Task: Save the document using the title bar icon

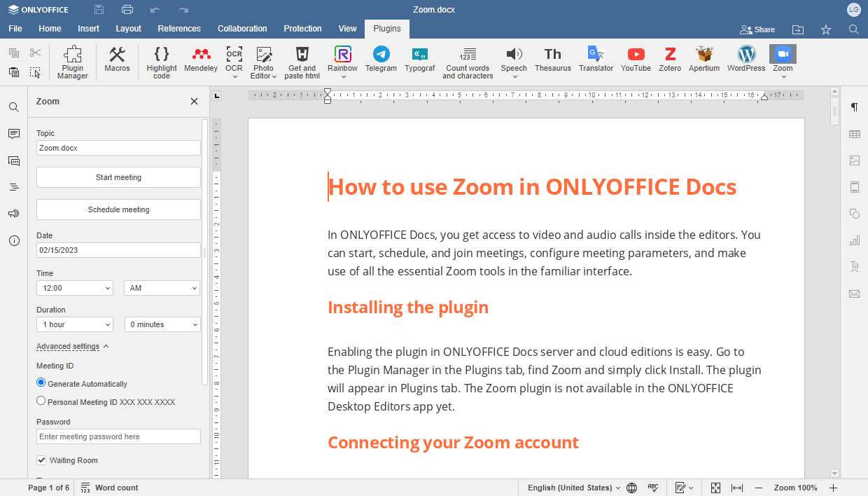Action: pos(99,10)
